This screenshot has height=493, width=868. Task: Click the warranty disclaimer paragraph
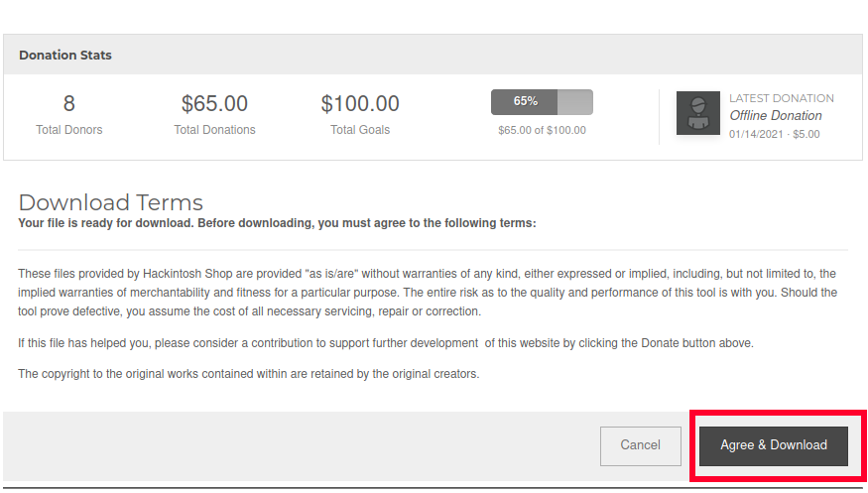coord(427,293)
